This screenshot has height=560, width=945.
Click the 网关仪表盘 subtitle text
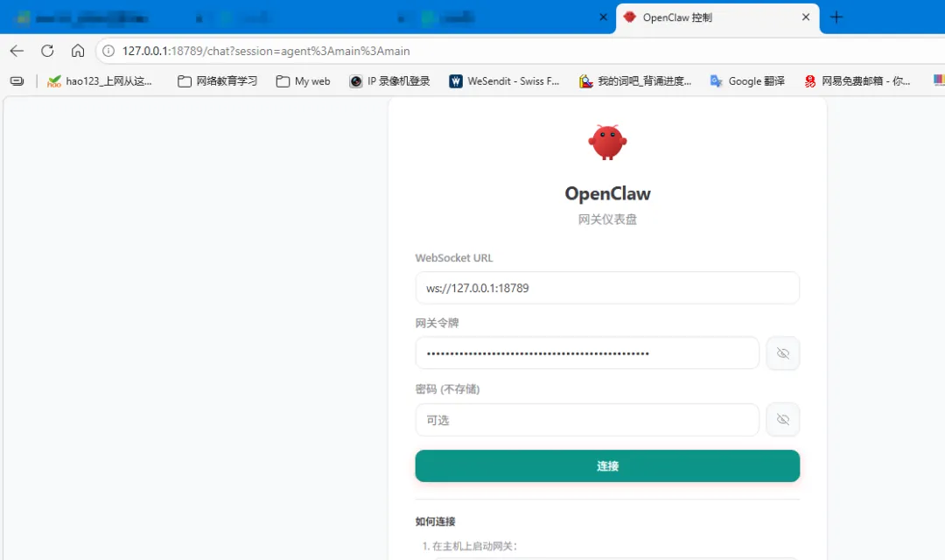tap(607, 220)
